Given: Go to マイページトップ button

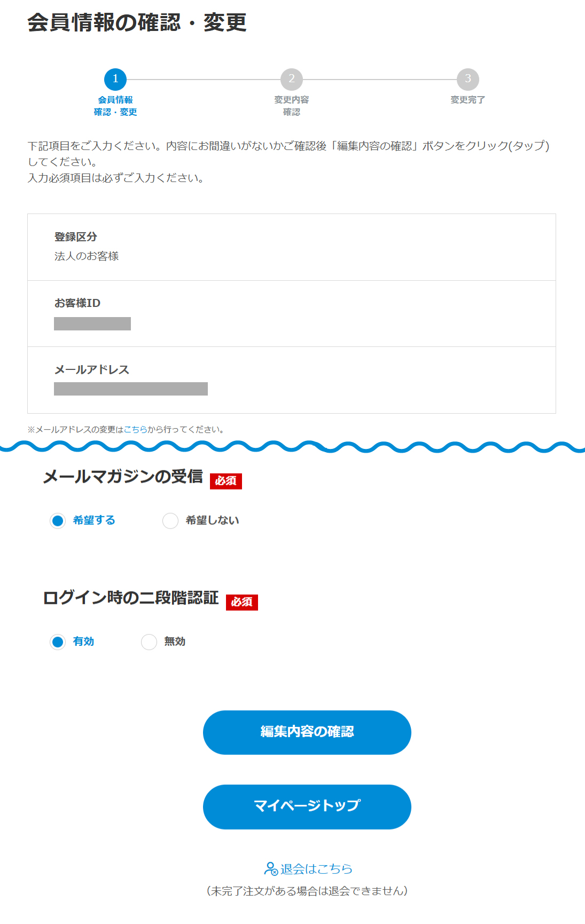Looking at the screenshot, I should coord(307,807).
